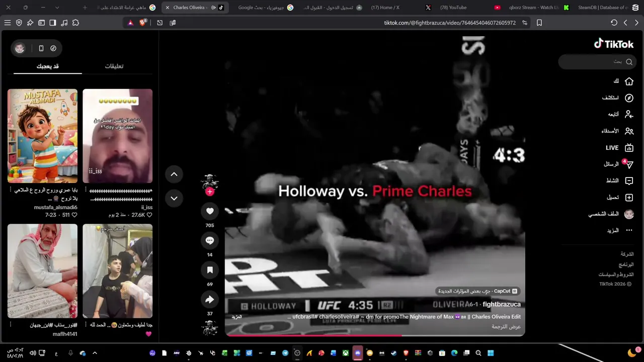Open the 'الشركة' footer link

(627, 254)
